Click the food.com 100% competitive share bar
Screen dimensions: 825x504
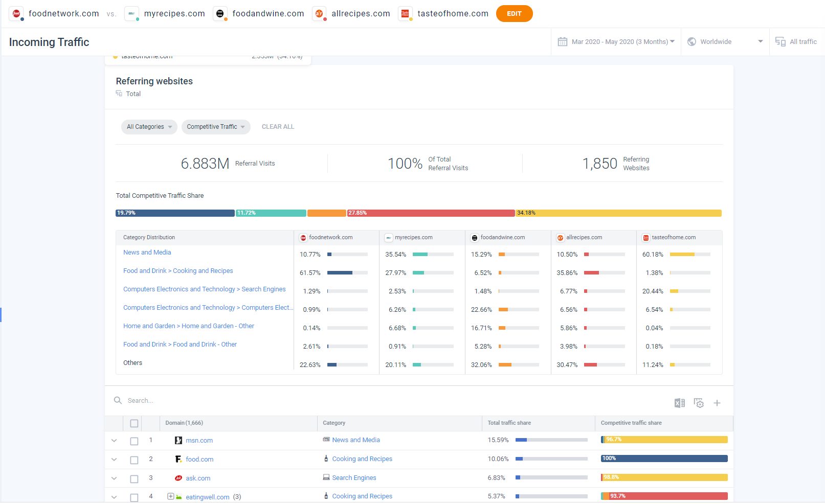(x=664, y=459)
